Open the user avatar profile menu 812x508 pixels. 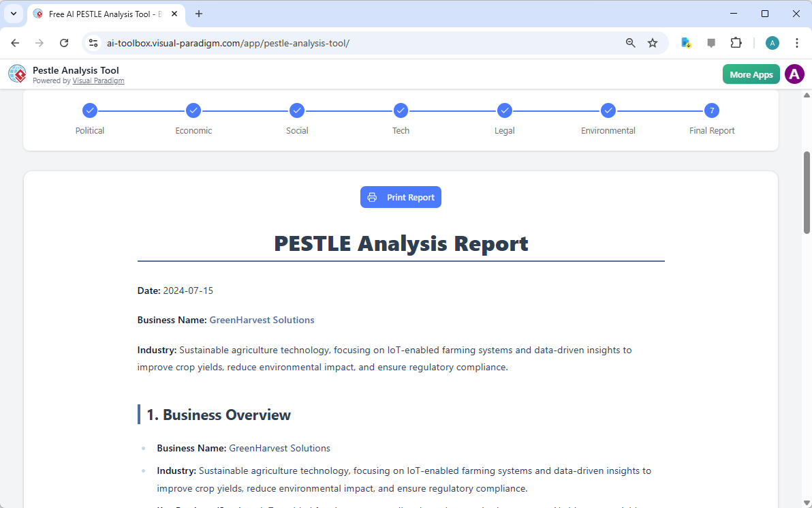pos(794,74)
